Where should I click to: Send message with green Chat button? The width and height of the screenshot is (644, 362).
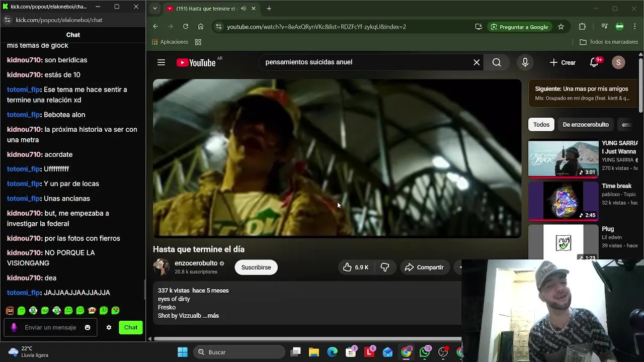click(131, 327)
